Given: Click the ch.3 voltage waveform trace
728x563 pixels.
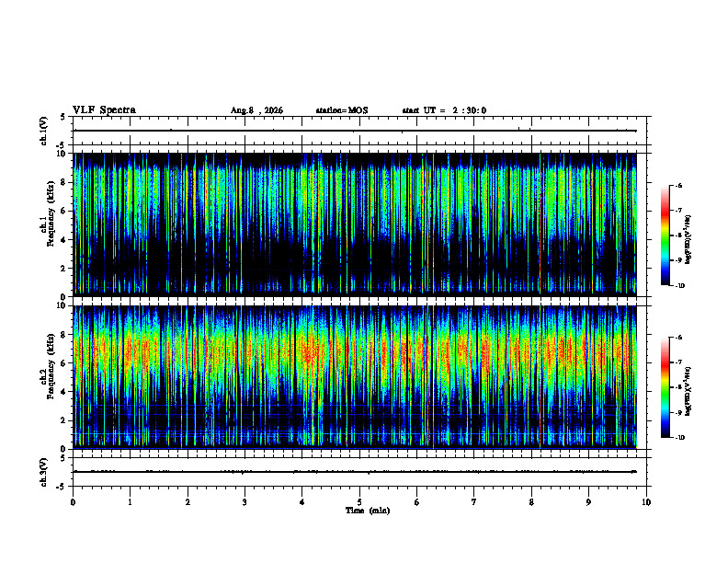Looking at the screenshot, I should pyautogui.click(x=355, y=472).
